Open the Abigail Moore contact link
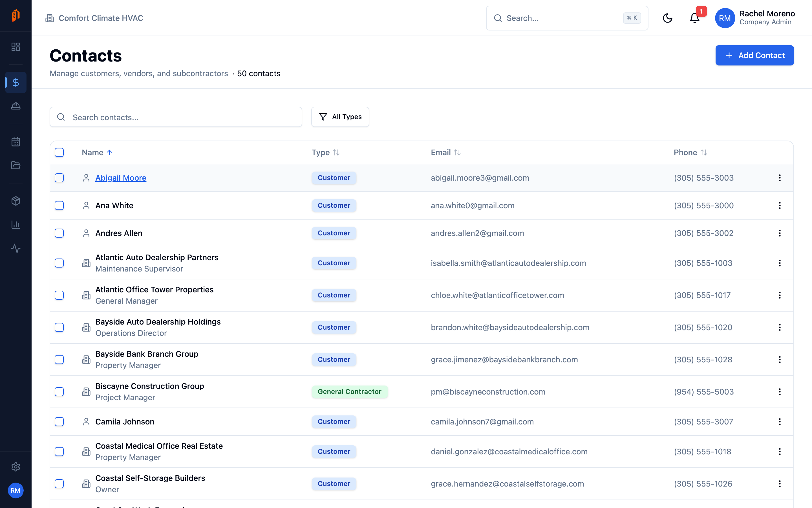The width and height of the screenshot is (812, 508). (121, 178)
